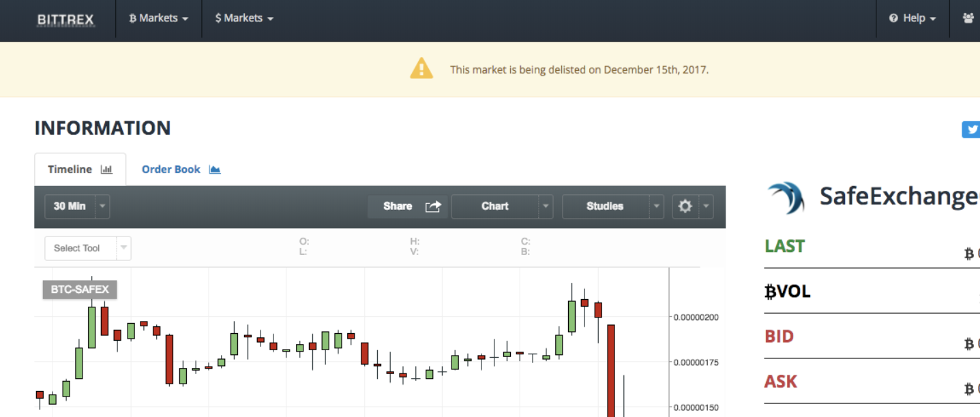
Task: Click the 0.00000175 price axis label
Action: click(695, 362)
